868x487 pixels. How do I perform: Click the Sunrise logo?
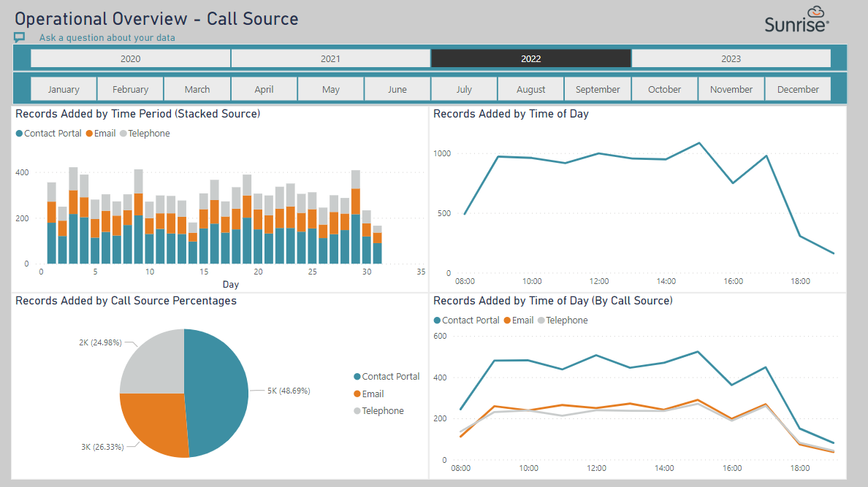797,20
